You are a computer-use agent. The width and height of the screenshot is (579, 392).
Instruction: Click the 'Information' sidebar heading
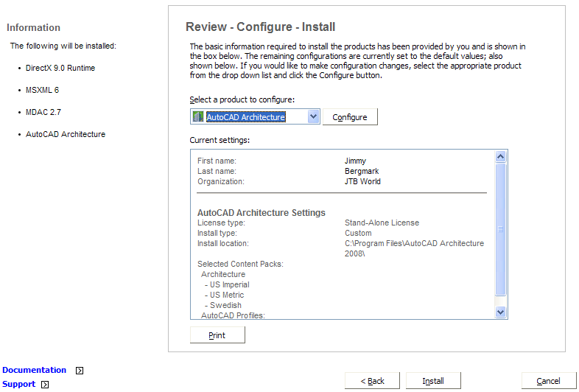pyautogui.click(x=33, y=28)
